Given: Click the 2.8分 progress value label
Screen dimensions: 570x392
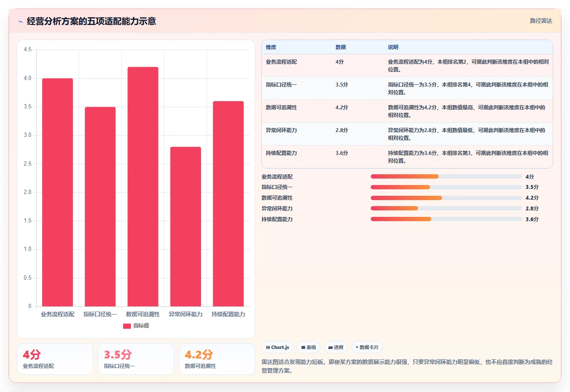Looking at the screenshot, I should pyautogui.click(x=532, y=209).
